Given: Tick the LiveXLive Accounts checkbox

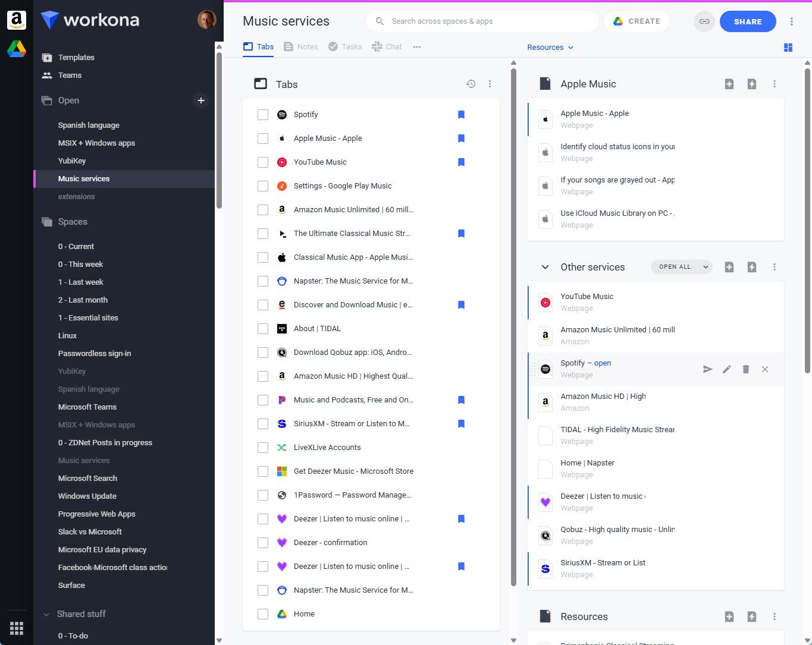Looking at the screenshot, I should [x=263, y=448].
